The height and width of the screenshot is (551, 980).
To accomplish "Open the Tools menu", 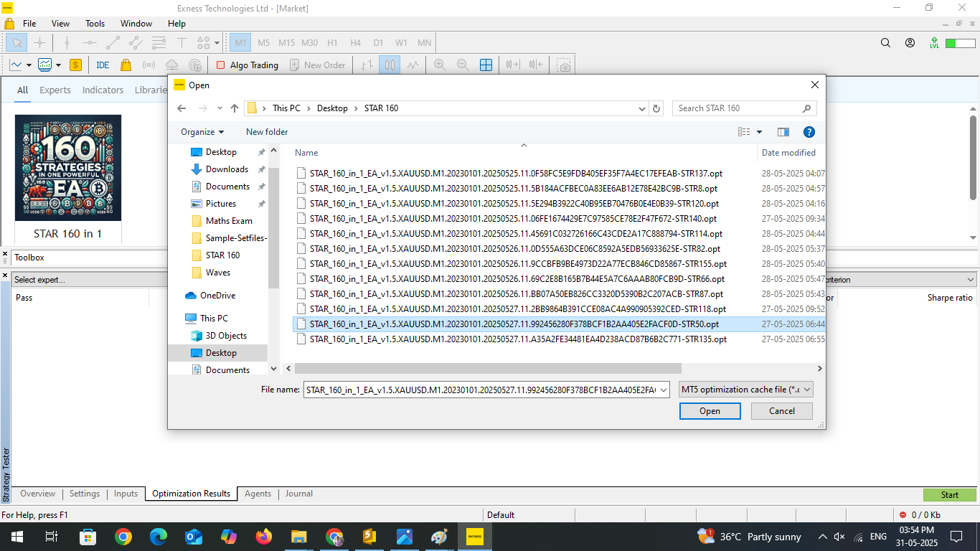I will (x=95, y=24).
